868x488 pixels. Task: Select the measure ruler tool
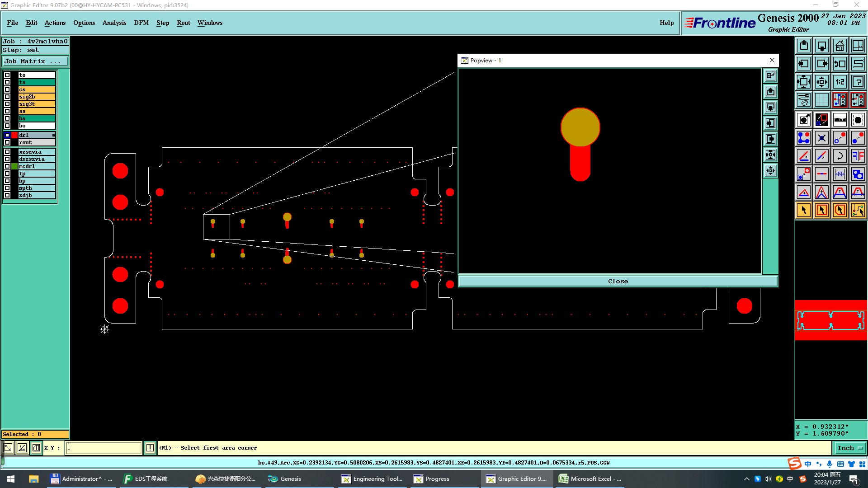[x=840, y=120]
